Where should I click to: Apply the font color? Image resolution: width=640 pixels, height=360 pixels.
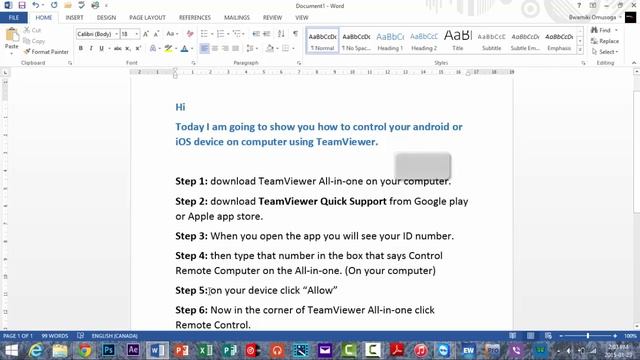(x=184, y=49)
